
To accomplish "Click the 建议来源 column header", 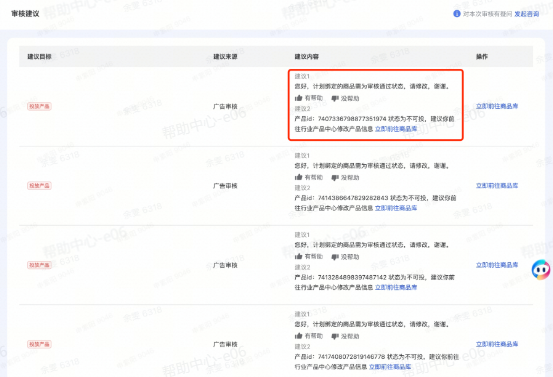I will point(225,56).
